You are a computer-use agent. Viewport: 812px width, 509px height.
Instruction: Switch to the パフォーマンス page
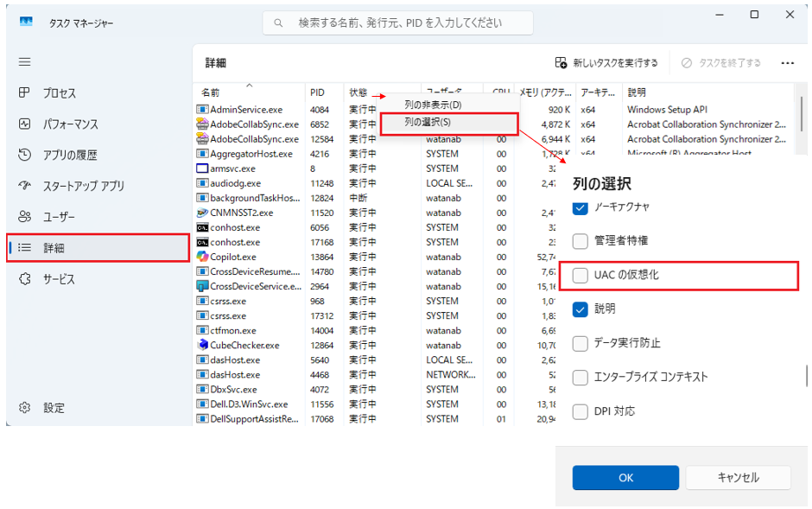click(98, 124)
